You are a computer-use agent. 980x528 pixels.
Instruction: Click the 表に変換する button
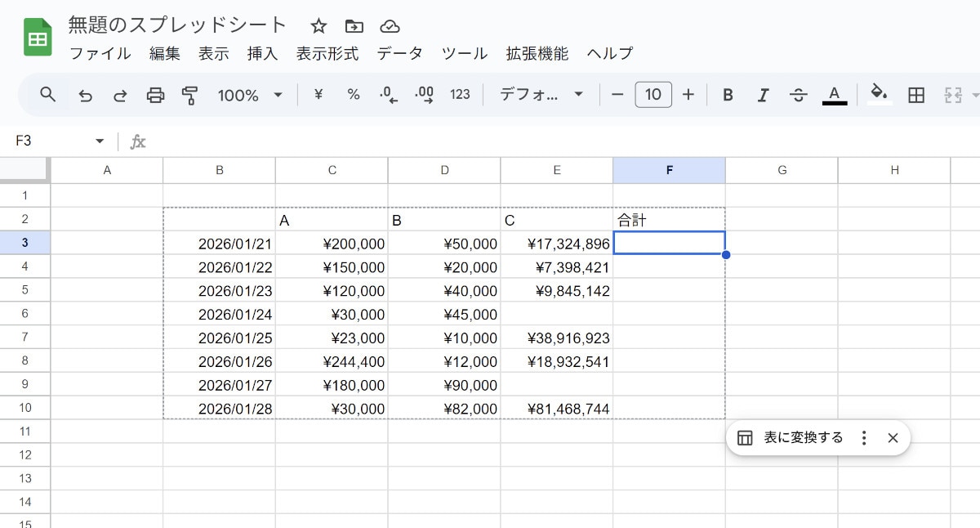(x=790, y=438)
